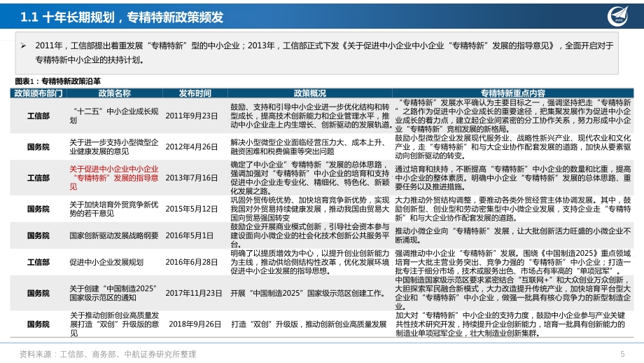Select '关于加快培育外贸竞争新优势的若干意见'

(x=114, y=209)
